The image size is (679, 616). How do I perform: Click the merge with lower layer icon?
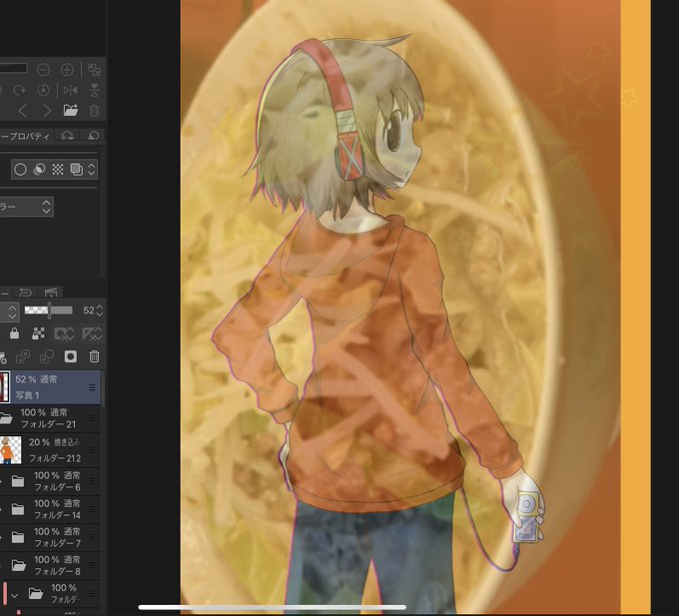[x=46, y=356]
